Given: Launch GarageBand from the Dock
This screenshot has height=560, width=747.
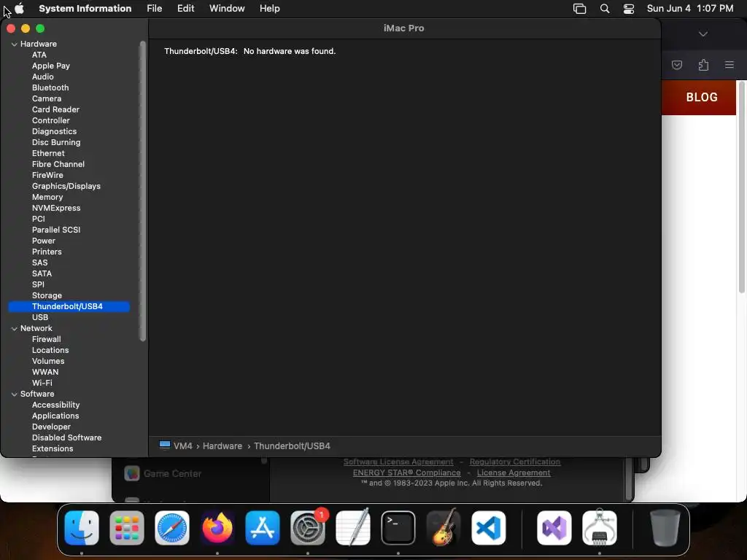Looking at the screenshot, I should (x=444, y=528).
